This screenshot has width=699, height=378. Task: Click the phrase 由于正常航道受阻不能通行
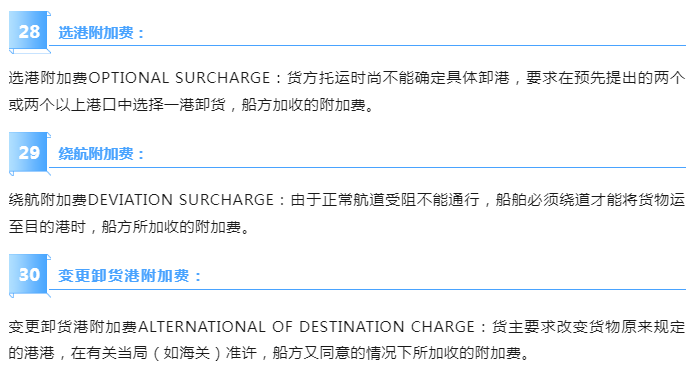[x=385, y=200]
